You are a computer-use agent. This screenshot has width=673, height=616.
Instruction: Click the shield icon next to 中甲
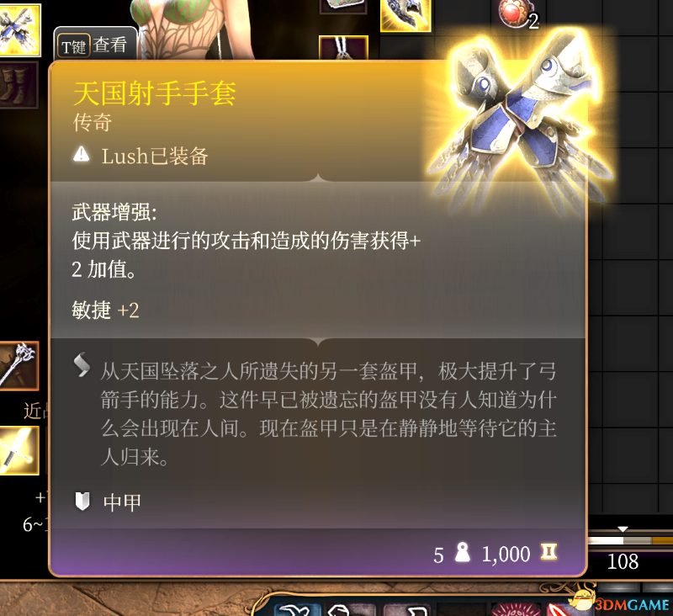click(x=82, y=501)
